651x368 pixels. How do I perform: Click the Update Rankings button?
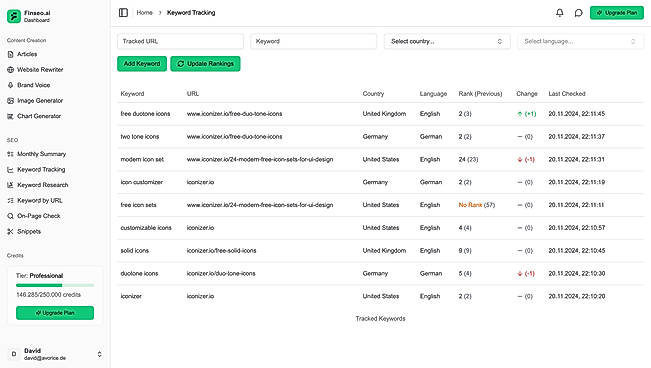pos(206,64)
